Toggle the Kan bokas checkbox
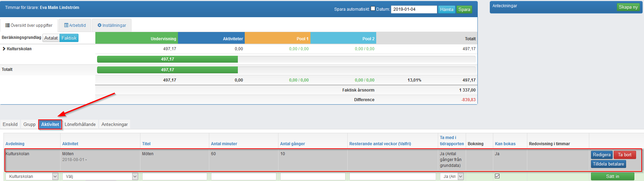644x181 pixels. coord(497,176)
